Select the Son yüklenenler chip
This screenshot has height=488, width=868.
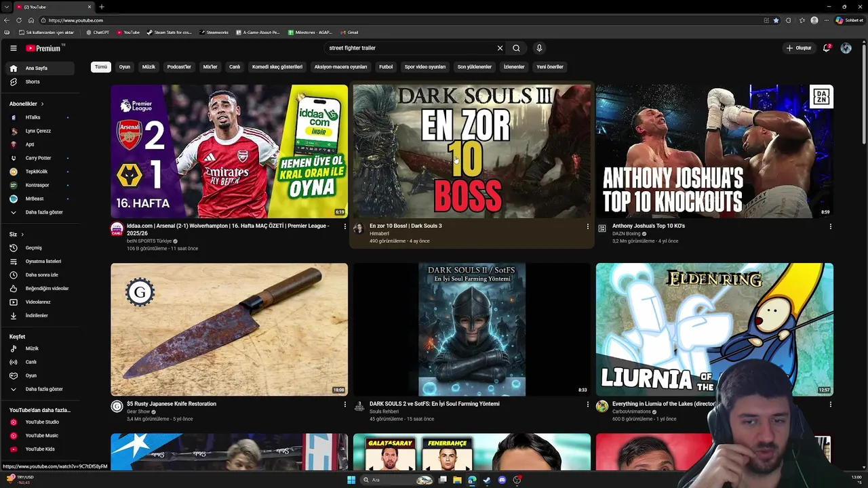475,67
